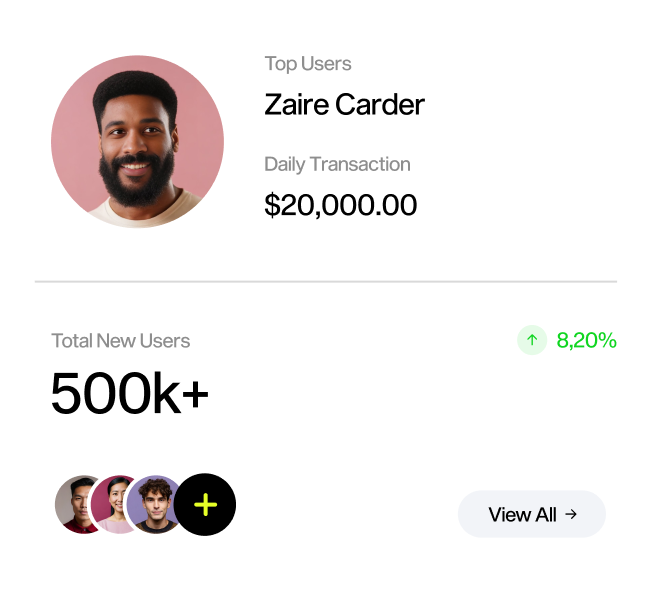This screenshot has width=650, height=591.
Task: Click the Zaire Carder name heading
Action: 344,104
